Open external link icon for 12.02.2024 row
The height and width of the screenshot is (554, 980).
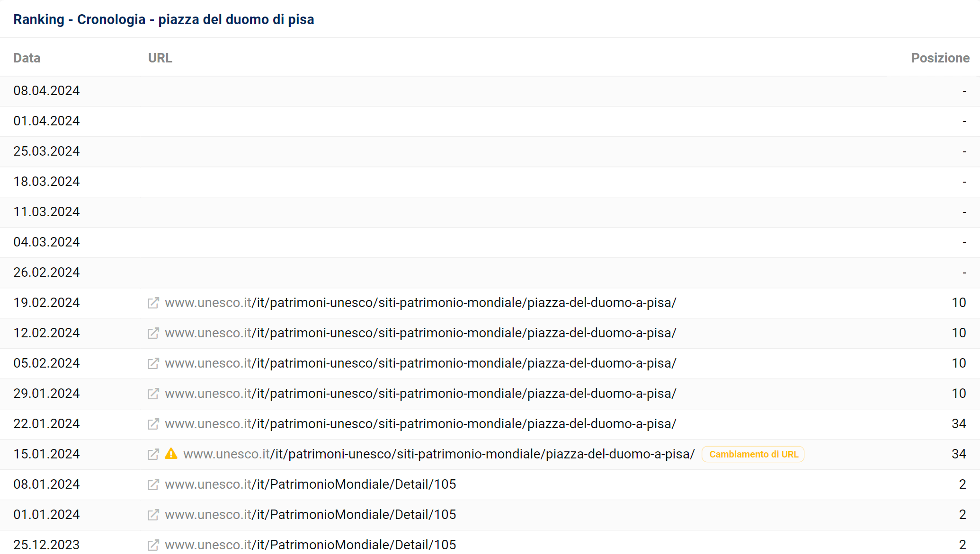pyautogui.click(x=153, y=334)
